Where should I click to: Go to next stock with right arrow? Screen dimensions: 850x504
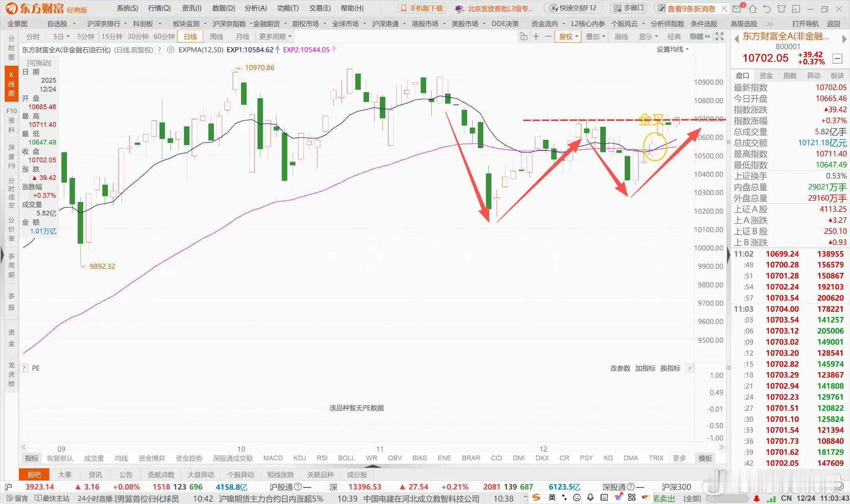(x=844, y=39)
